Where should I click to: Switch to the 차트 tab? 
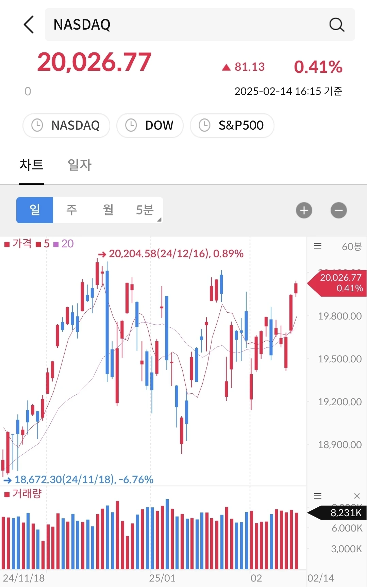point(31,165)
